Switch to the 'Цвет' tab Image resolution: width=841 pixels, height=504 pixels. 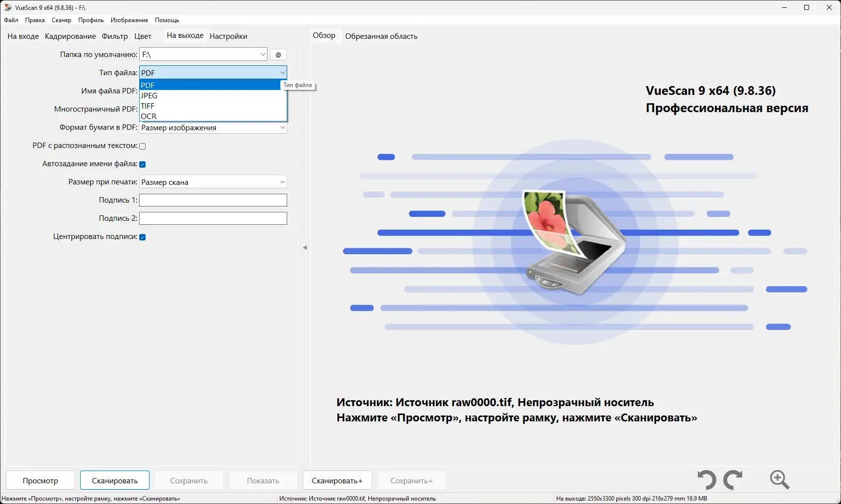tap(143, 36)
